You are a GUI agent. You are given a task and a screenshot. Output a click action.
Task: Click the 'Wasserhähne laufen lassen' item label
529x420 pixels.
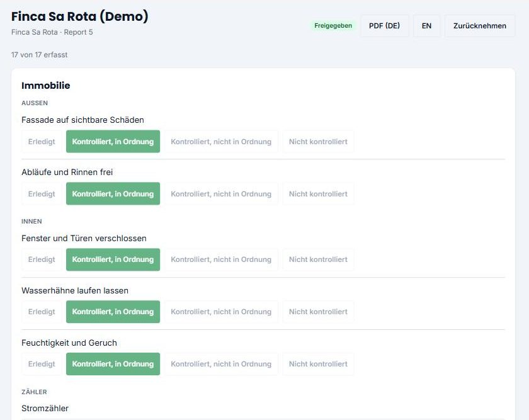pyautogui.click(x=74, y=290)
